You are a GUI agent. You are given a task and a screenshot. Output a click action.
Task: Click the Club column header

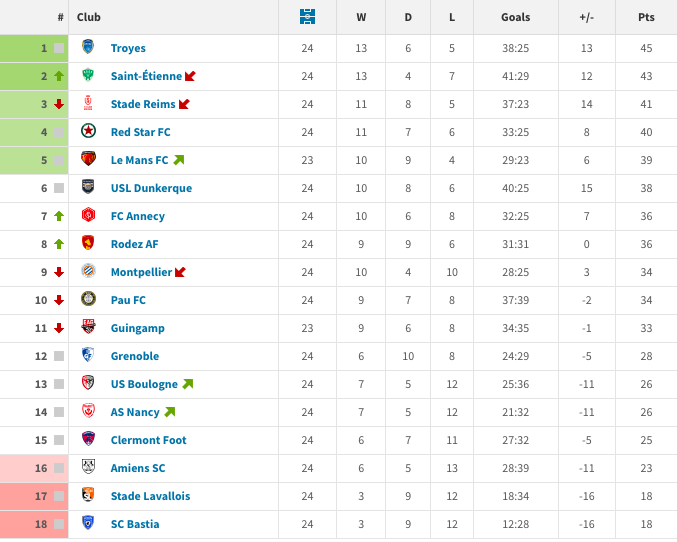click(x=89, y=17)
